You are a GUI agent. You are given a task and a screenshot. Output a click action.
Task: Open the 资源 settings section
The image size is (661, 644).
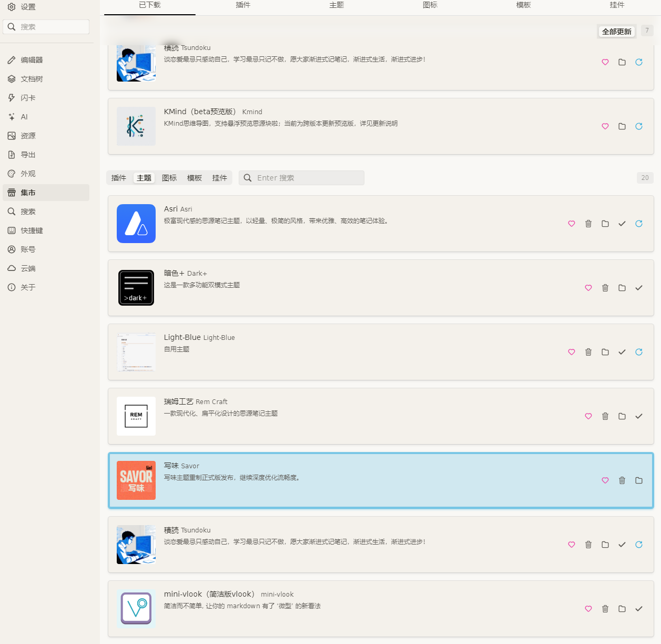click(x=46, y=136)
